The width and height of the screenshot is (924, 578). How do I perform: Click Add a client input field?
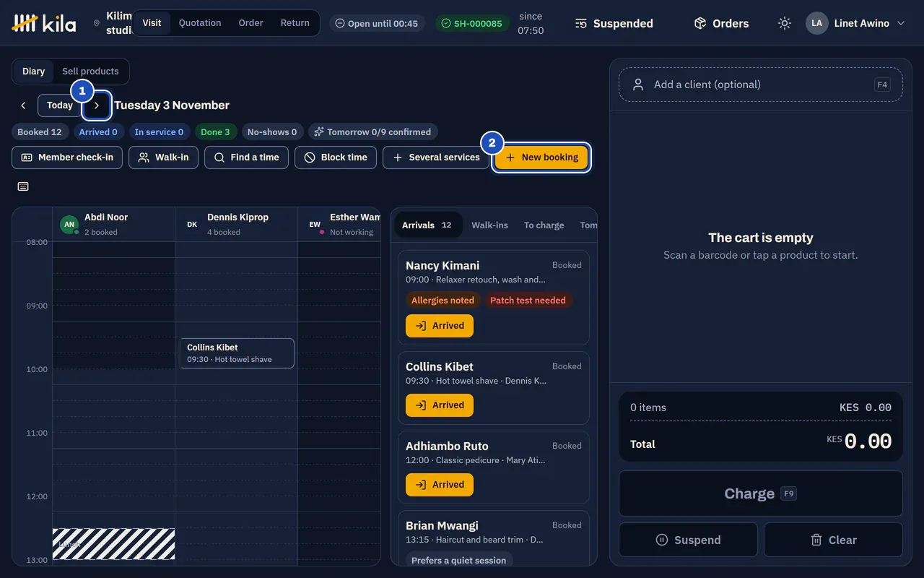click(761, 85)
